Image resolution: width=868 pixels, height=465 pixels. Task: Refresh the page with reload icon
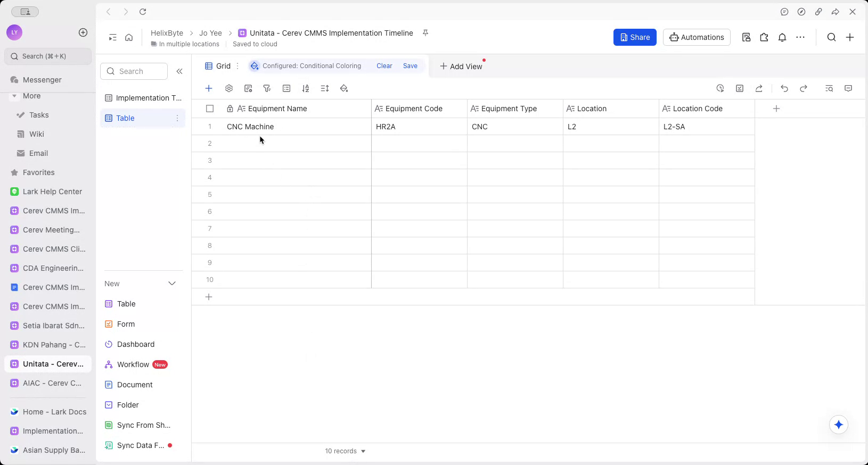coord(143,12)
